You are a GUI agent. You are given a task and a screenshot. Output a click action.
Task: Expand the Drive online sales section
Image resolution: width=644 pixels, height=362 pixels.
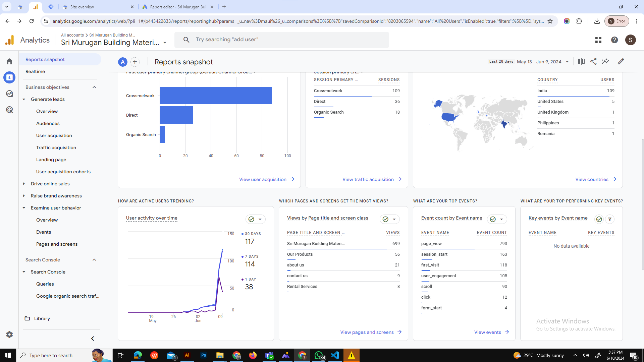tap(24, 184)
